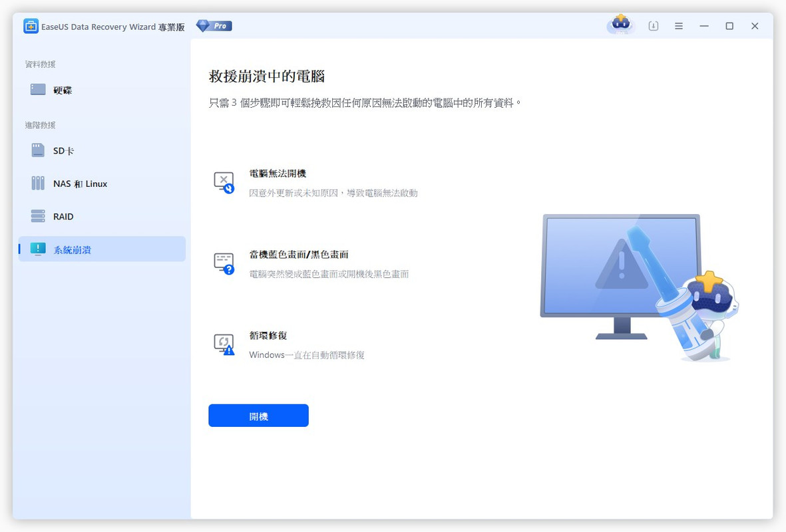Click the download/import icon in title bar
The height and width of the screenshot is (532, 786).
(x=653, y=26)
